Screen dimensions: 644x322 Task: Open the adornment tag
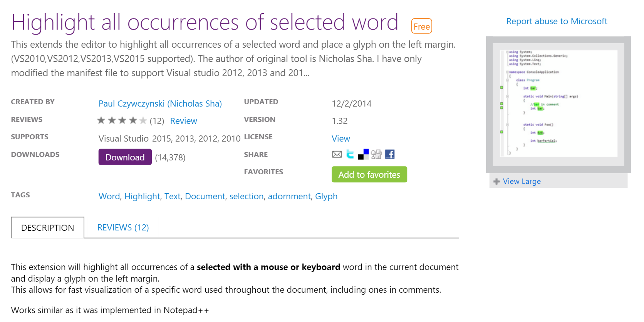point(289,197)
